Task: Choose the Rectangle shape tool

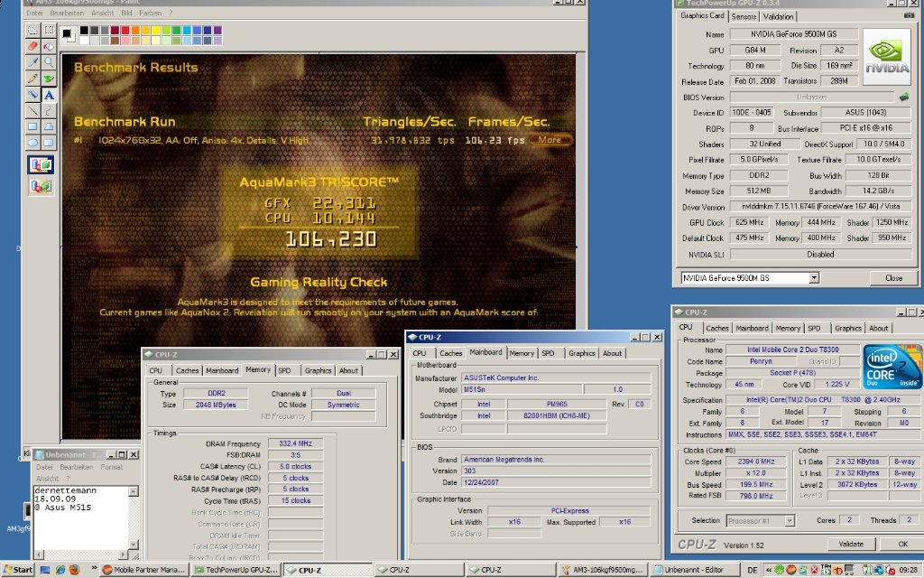Action: [32, 126]
